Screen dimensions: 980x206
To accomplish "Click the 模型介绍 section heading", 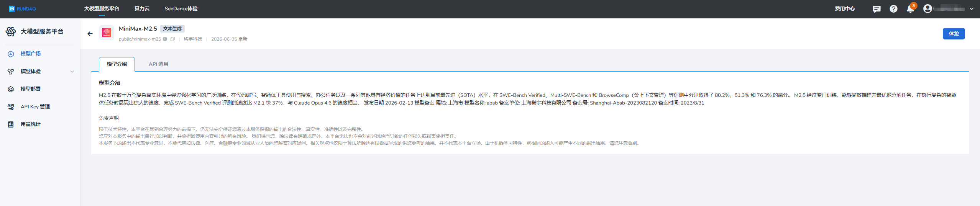I will point(110,83).
